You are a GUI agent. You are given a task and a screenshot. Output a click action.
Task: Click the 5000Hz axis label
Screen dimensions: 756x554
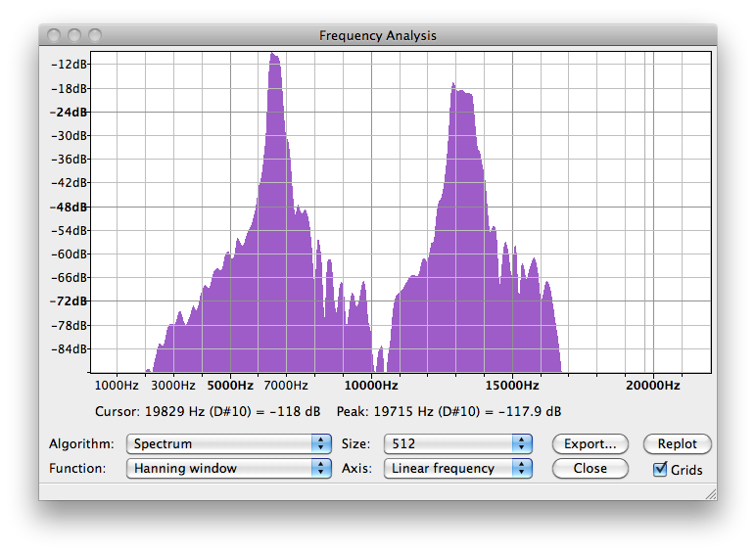coord(230,386)
